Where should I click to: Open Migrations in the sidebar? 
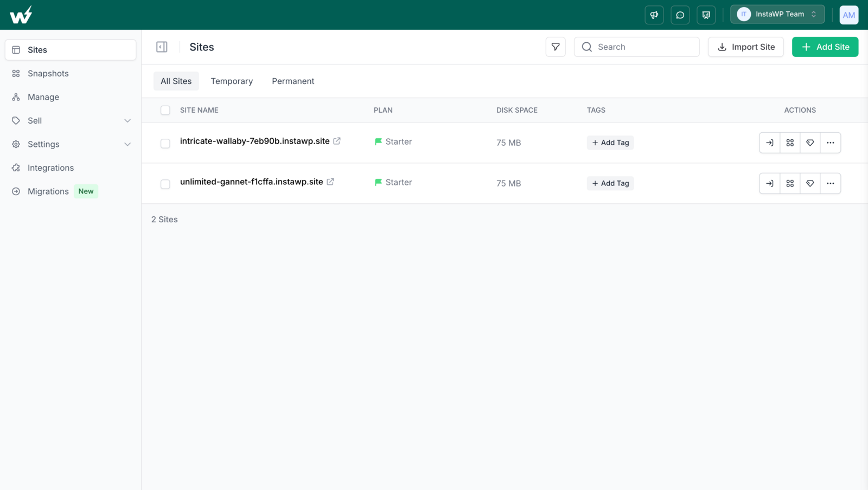click(71, 191)
